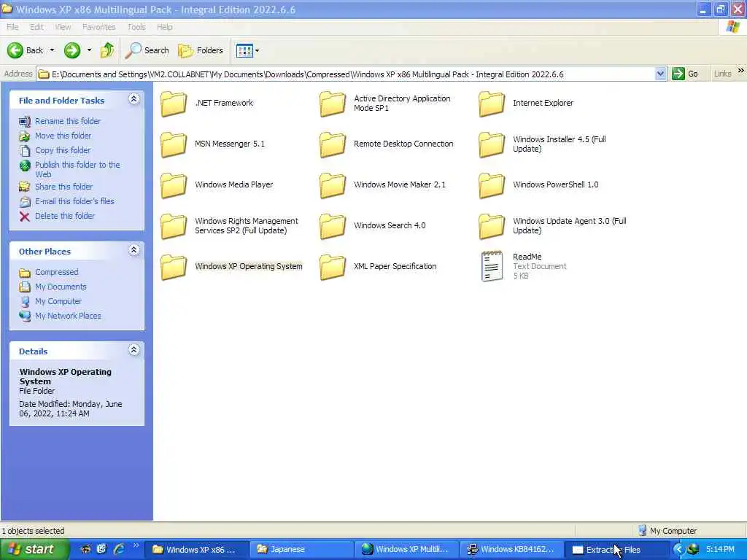Expand the Address bar dropdown list

pos(660,74)
